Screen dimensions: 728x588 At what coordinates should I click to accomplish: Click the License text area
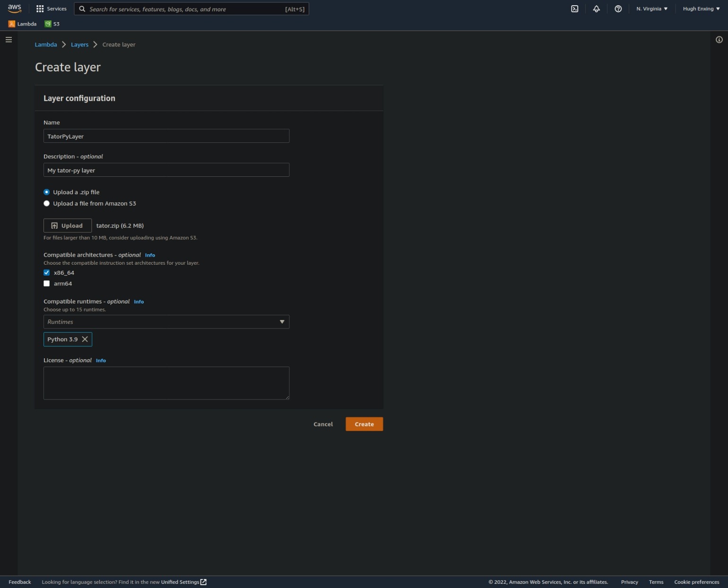tap(166, 383)
